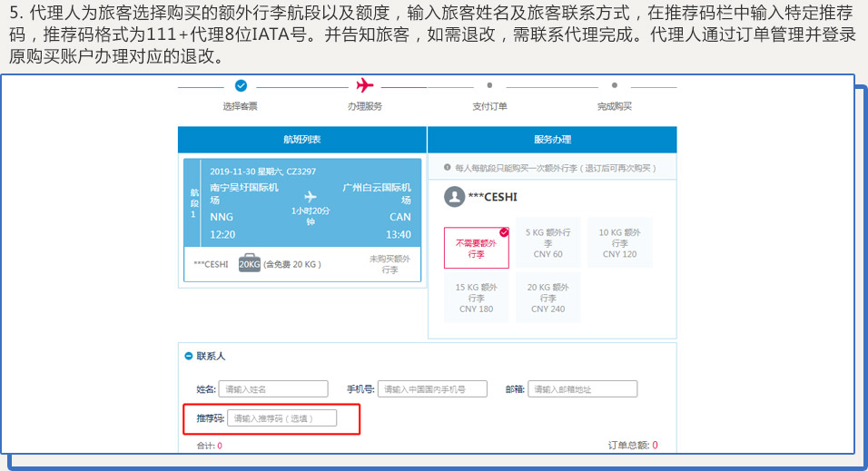
Task: Click the info icon before the baggage notice
Action: click(x=447, y=168)
